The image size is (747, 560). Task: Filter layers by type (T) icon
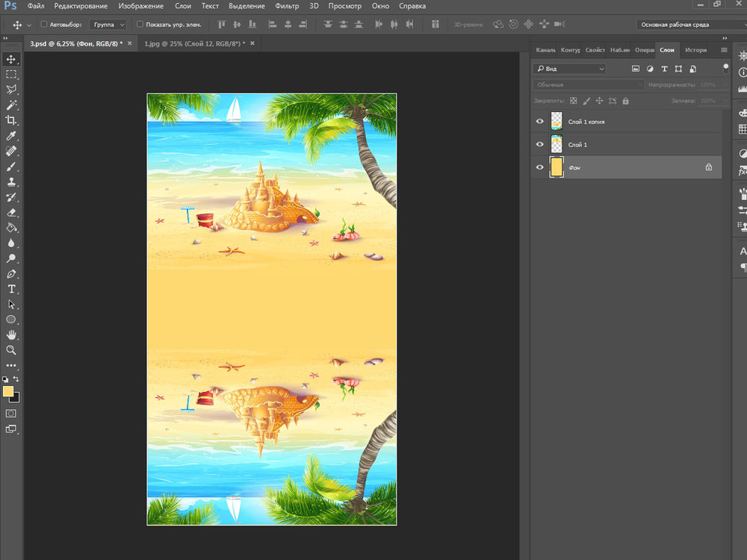pyautogui.click(x=664, y=69)
